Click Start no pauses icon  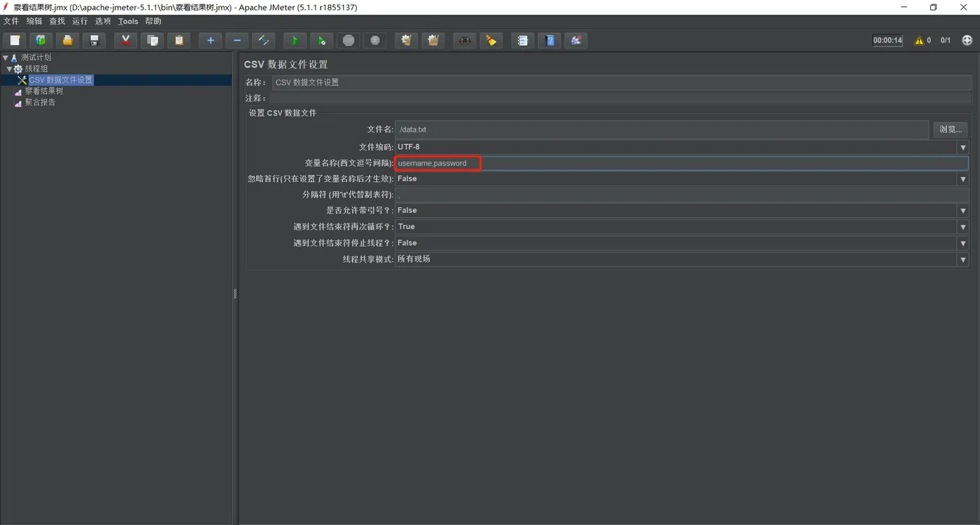coord(321,41)
